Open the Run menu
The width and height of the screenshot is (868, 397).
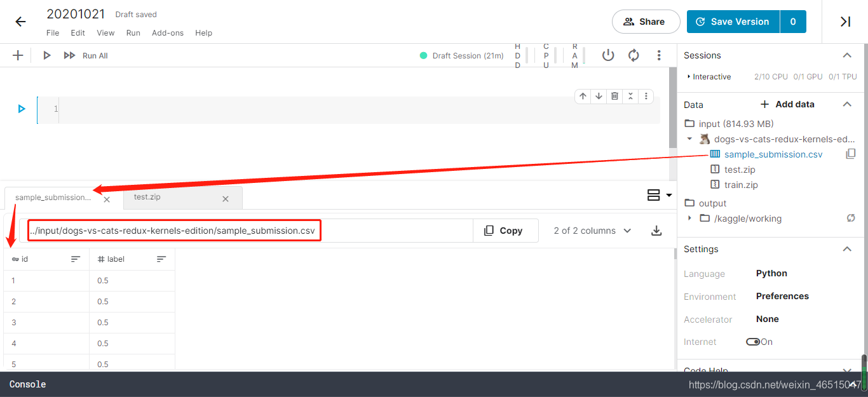[133, 33]
